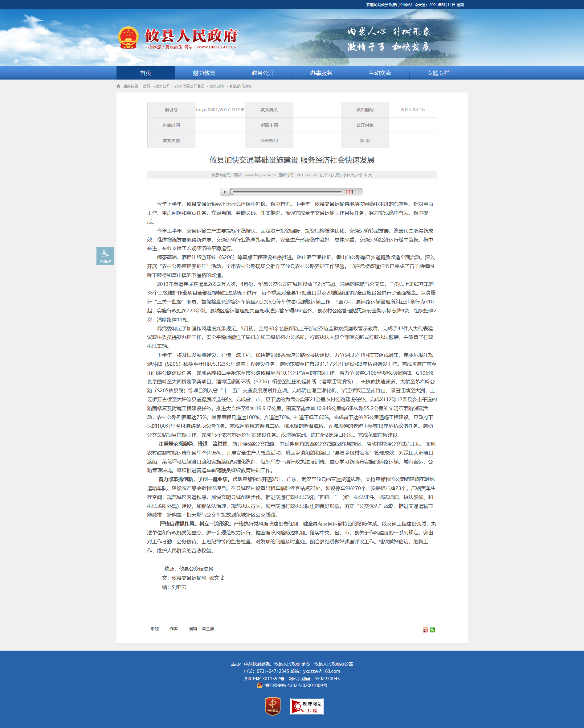Click the [打印] print link
The height and width of the screenshot is (728, 584).
[325, 175]
